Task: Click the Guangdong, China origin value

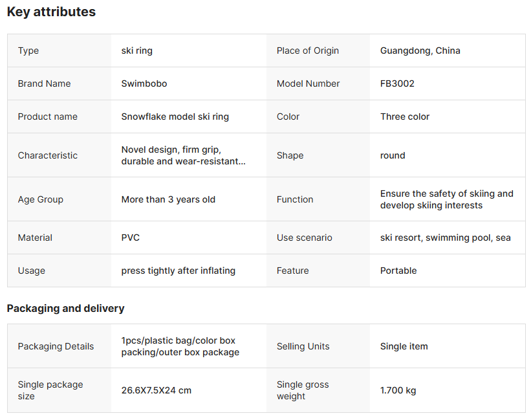Action: [x=420, y=50]
